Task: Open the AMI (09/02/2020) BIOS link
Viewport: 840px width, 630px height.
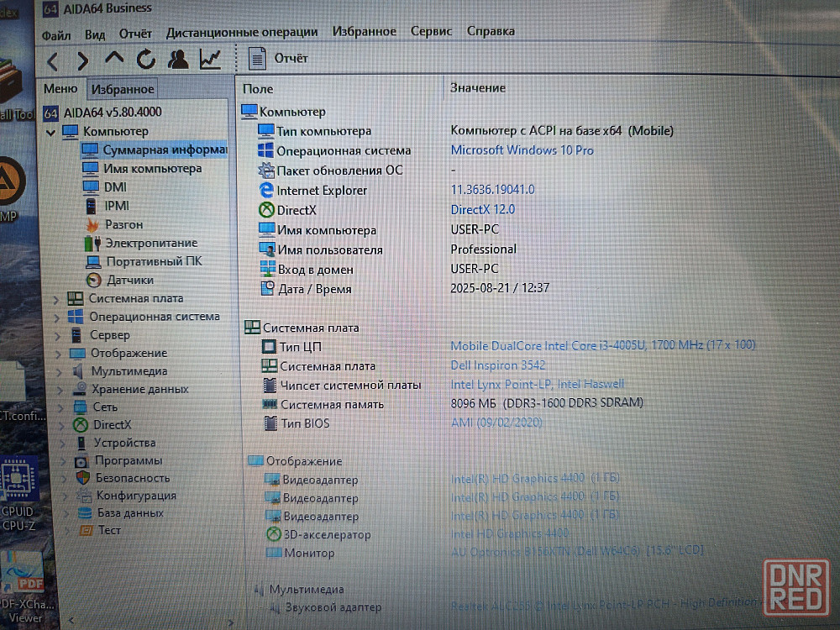Action: click(x=496, y=423)
